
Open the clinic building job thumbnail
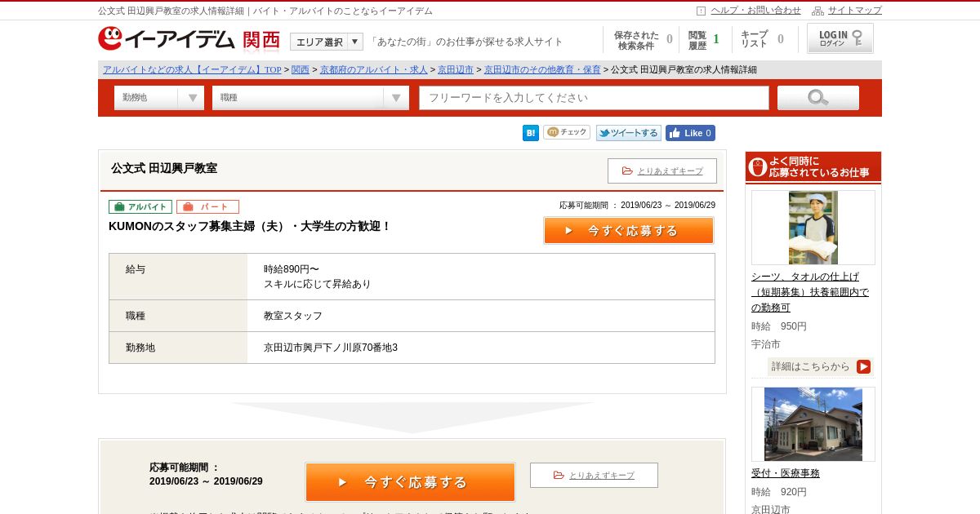813,424
